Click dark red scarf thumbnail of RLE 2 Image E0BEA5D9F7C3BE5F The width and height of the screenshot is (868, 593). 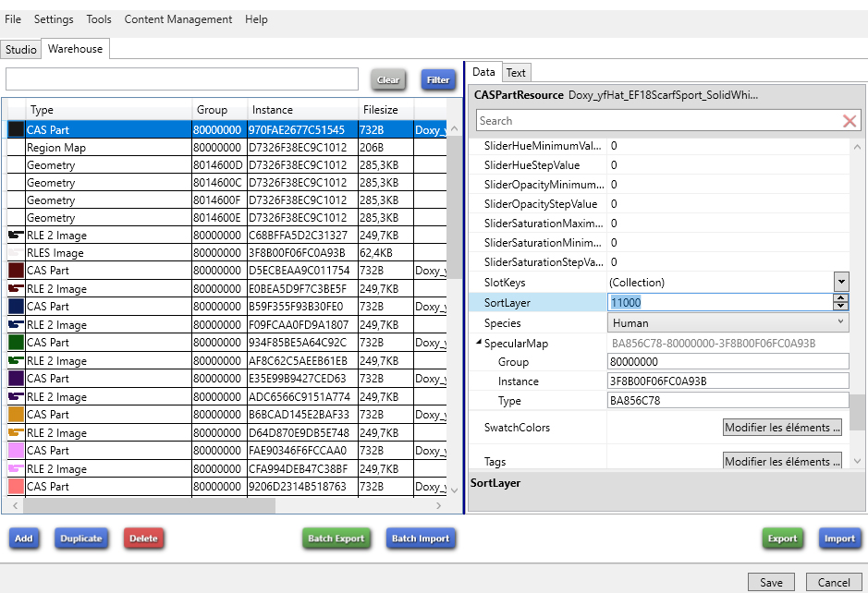tap(16, 288)
